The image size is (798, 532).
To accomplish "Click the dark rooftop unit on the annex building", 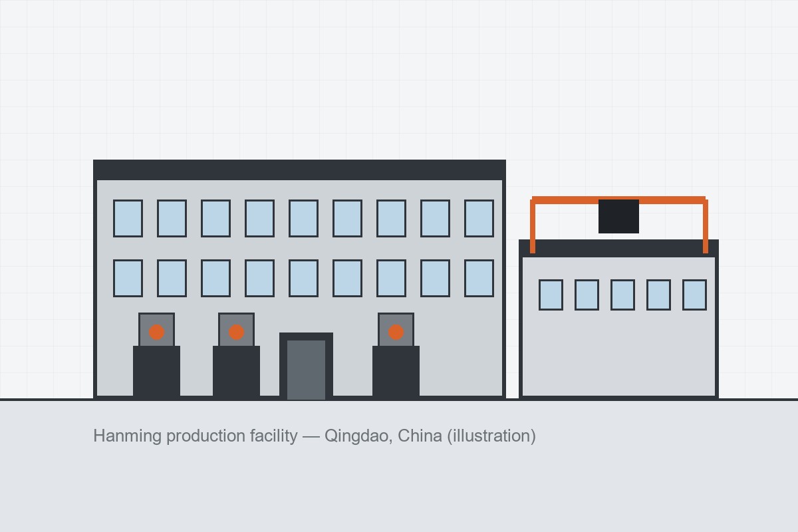I will coord(618,216).
